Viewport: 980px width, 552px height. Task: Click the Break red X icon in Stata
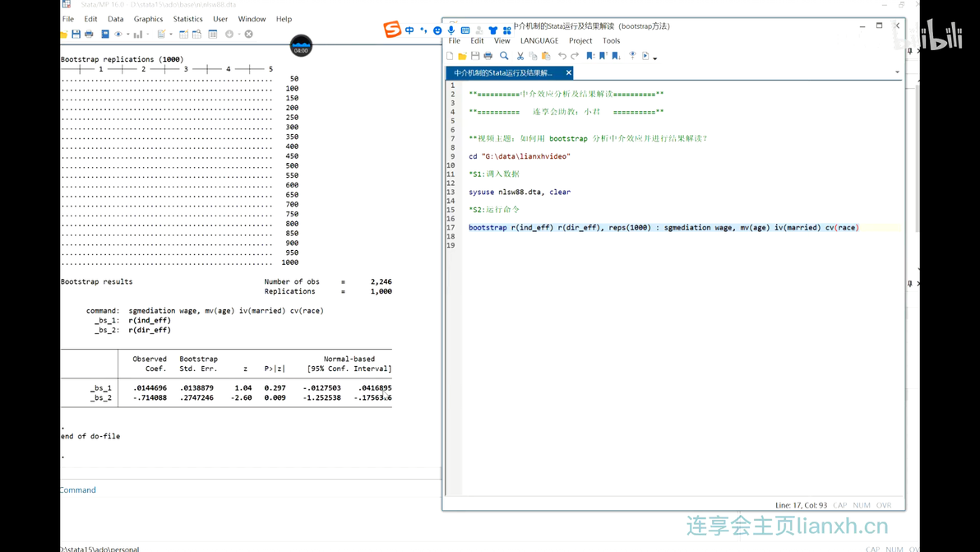[248, 35]
